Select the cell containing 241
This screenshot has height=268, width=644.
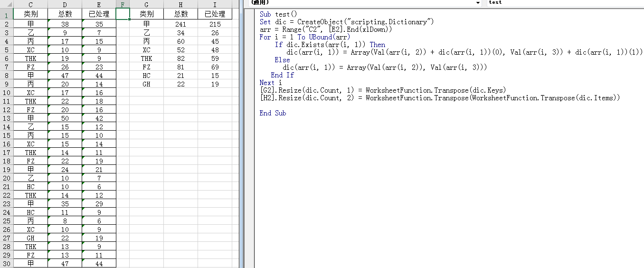point(181,24)
